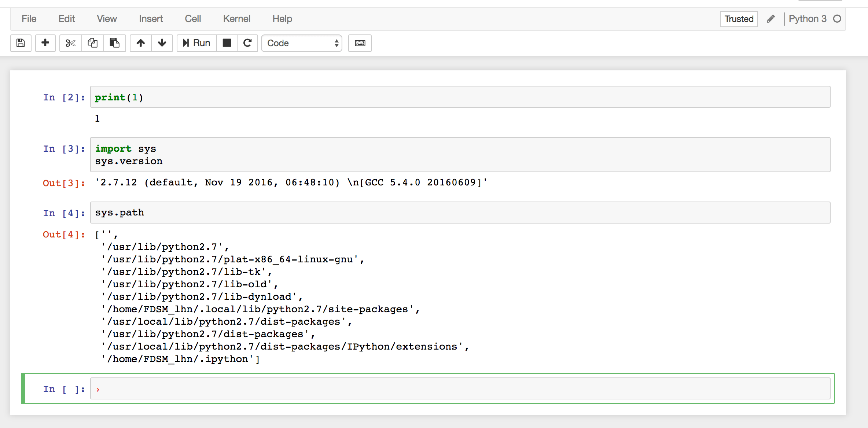The height and width of the screenshot is (428, 868).
Task: Click into the print(1) code cell
Action: click(460, 97)
